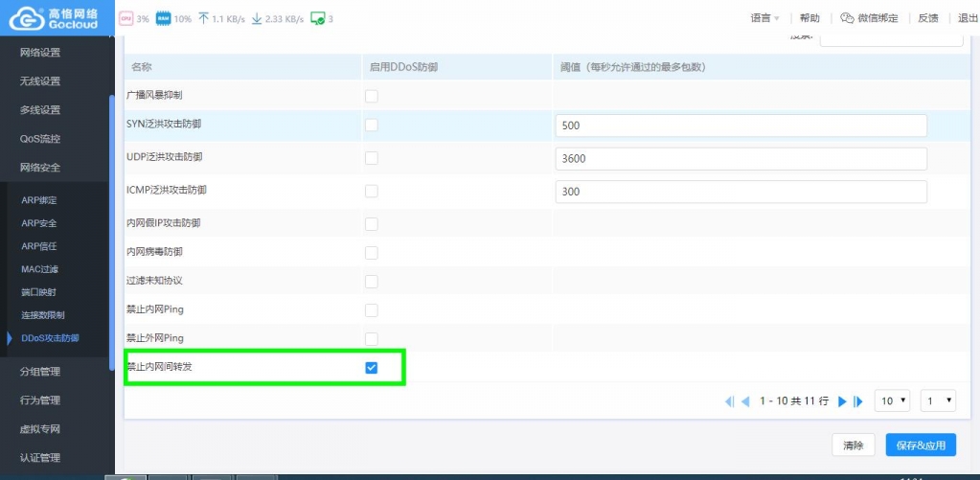Click the CPU usage indicator icon
The height and width of the screenshot is (480, 980).
[125, 18]
